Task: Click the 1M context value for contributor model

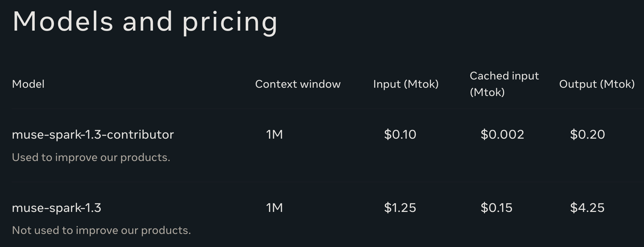Action: 275,135
